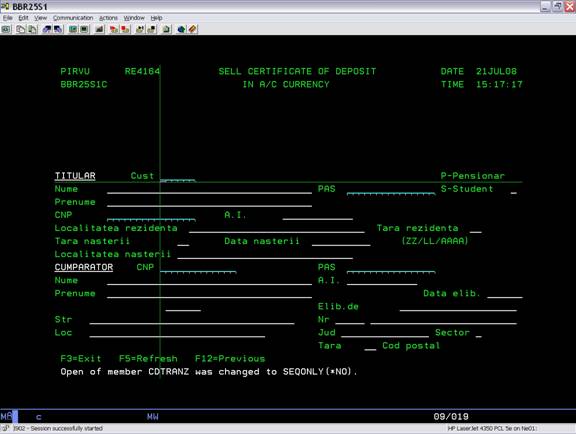Click the Play macro toolbar icon
Image resolution: width=576 pixels, height=434 pixels.
click(140, 29)
